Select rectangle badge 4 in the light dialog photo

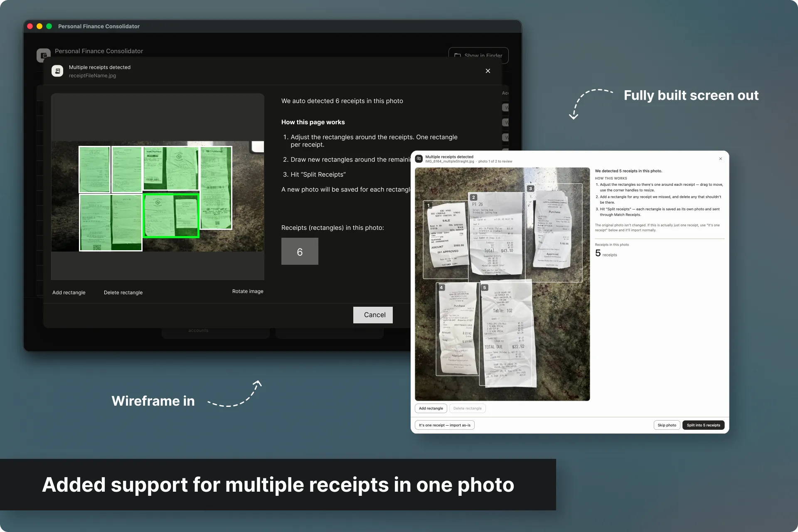point(441,287)
